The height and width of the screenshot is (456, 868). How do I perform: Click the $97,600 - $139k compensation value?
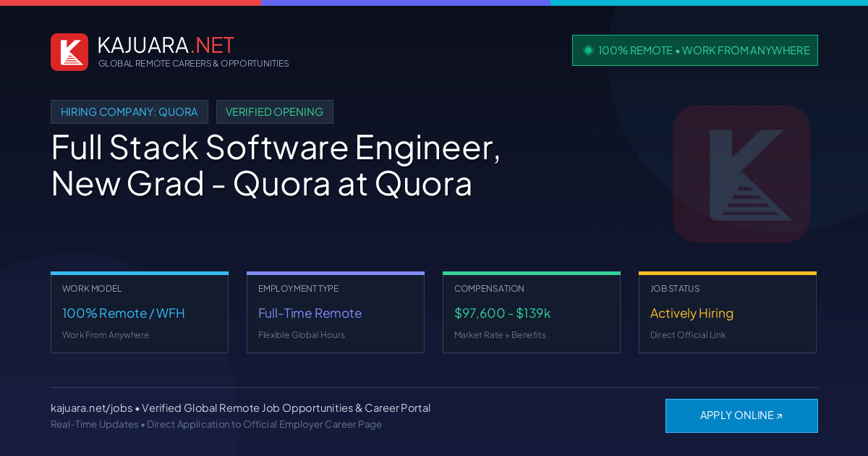point(503,313)
